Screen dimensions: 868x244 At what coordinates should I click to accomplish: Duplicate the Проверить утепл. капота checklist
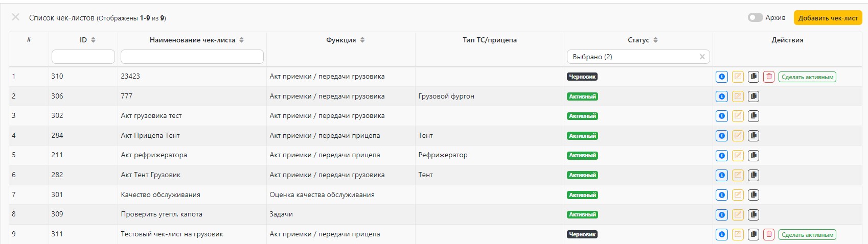(753, 215)
